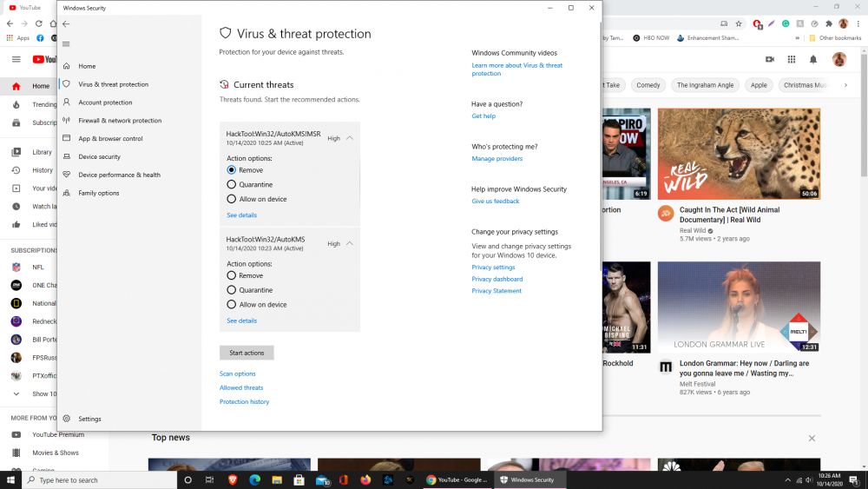Open the hamburger navigation menu icon
This screenshot has height=489, width=868.
67,44
